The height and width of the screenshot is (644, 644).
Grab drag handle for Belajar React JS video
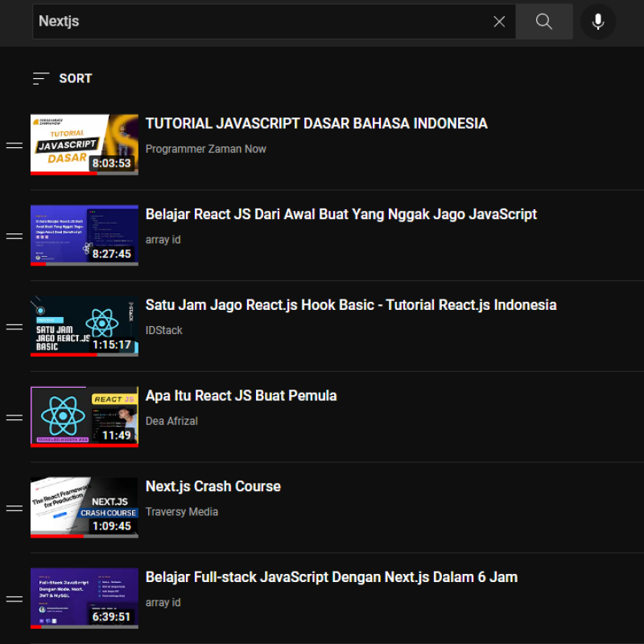coord(14,236)
